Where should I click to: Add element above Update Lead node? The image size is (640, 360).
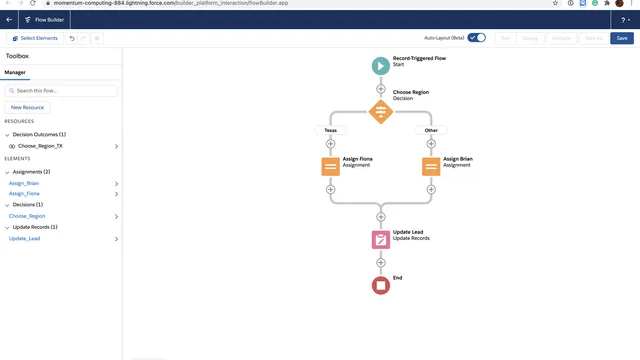[x=380, y=217]
